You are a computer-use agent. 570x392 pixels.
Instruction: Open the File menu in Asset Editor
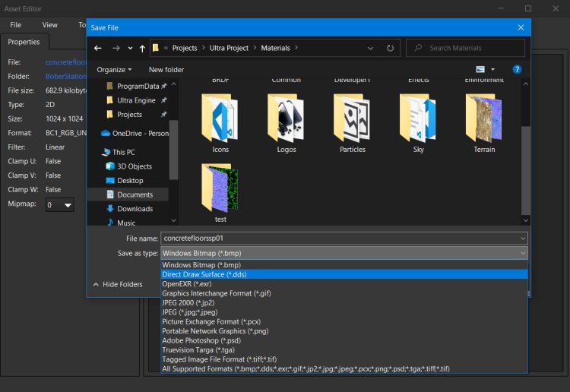pos(15,25)
